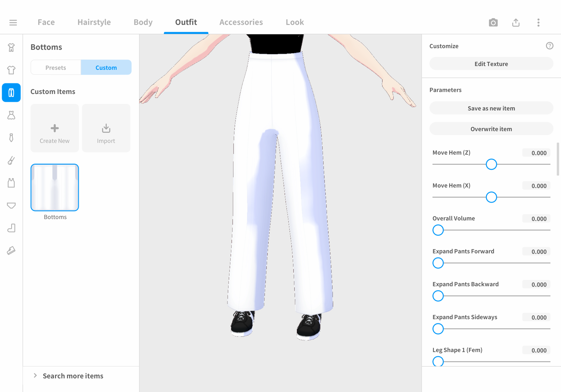This screenshot has height=392, width=561.
Task: Switch to the Hairstyle tab
Action: click(94, 22)
